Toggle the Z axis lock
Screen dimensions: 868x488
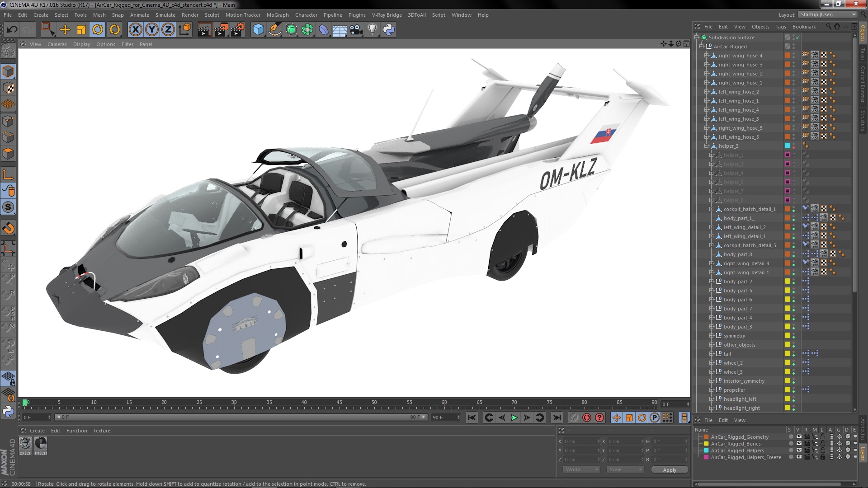point(168,30)
